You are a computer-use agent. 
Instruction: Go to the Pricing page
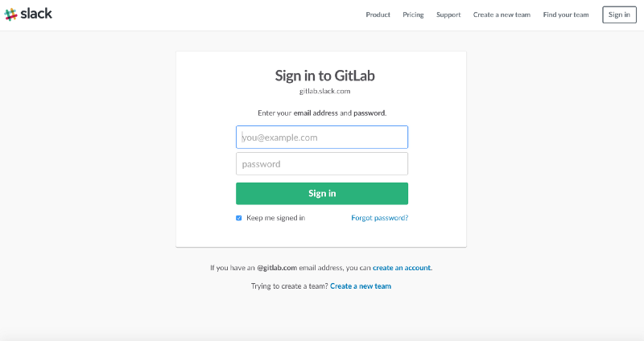(x=413, y=14)
